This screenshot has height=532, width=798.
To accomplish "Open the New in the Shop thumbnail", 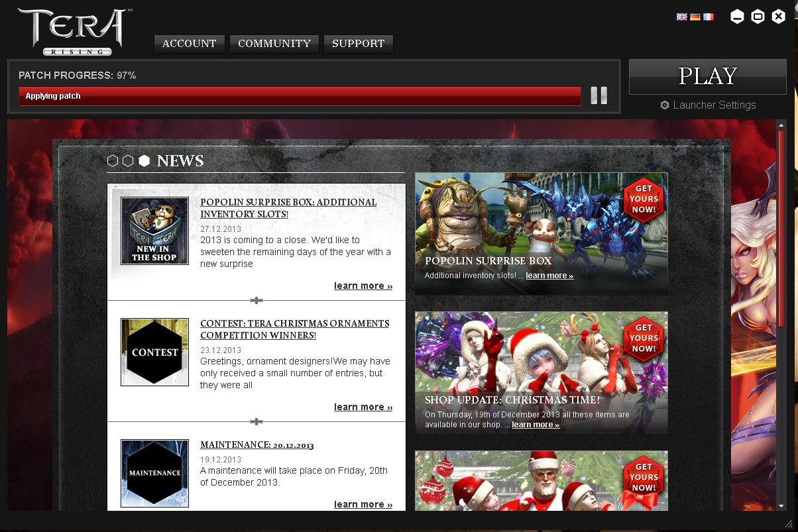I will (154, 231).
